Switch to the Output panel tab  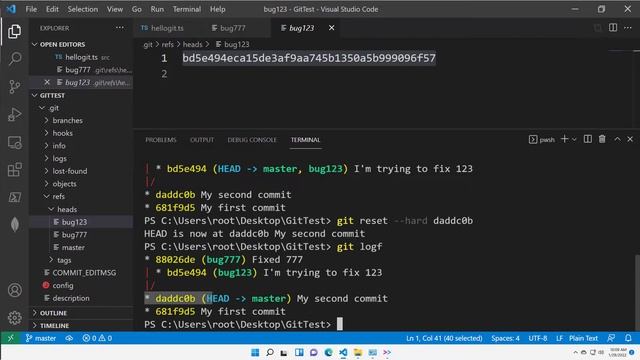tap(202, 140)
